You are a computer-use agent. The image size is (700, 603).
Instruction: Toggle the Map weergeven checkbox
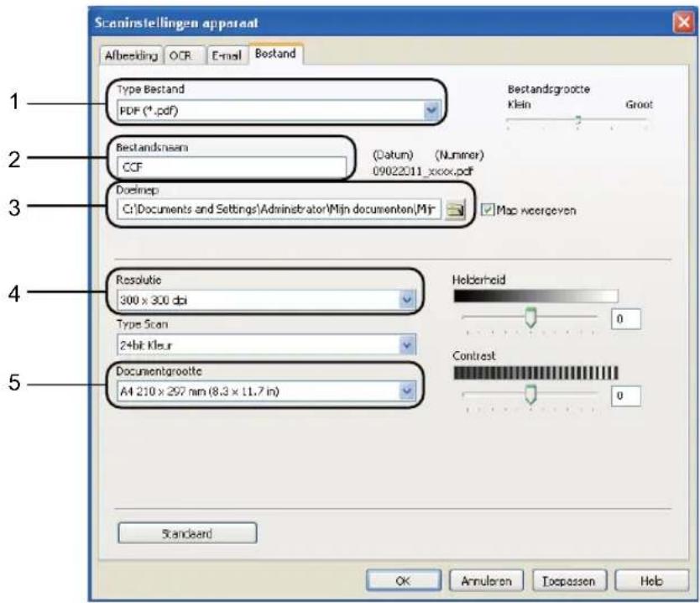pos(488,209)
